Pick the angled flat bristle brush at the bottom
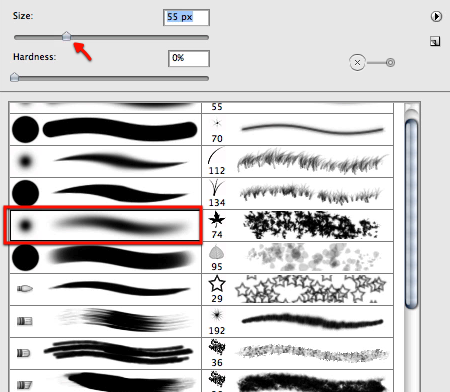 [x=105, y=381]
